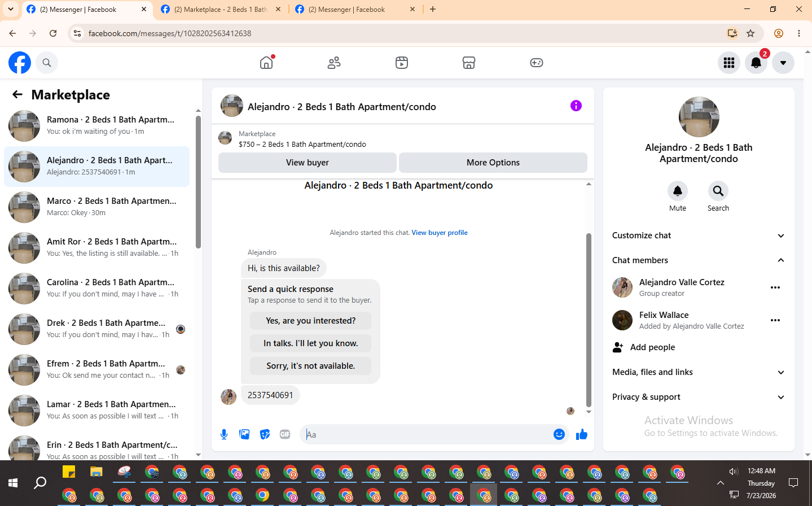Open volume control in system tray
Image resolution: width=812 pixels, height=506 pixels.
coord(734,472)
